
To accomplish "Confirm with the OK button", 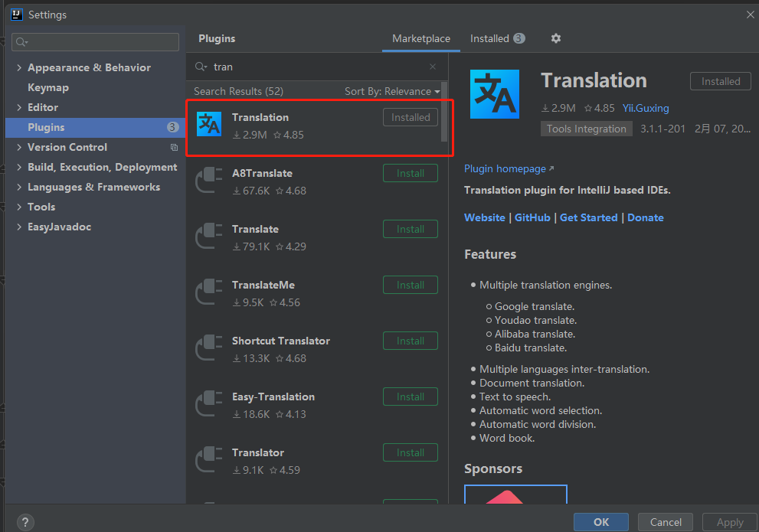I will tap(601, 522).
